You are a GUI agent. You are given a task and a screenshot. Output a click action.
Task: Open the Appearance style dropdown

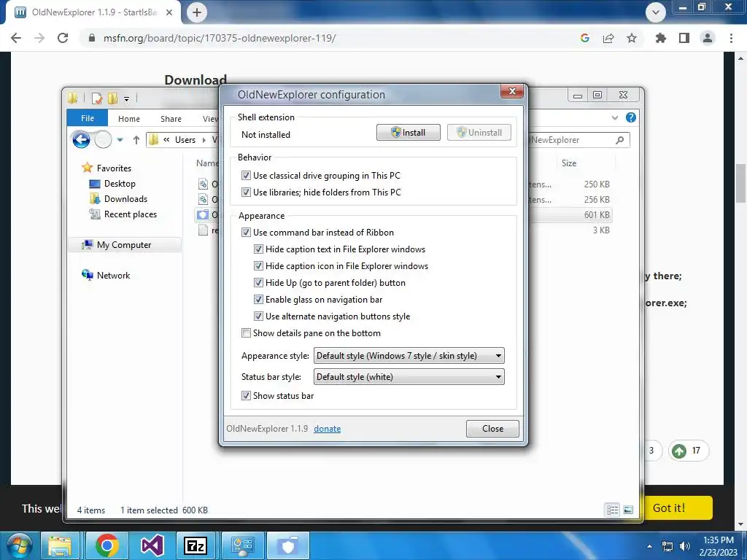[409, 356]
